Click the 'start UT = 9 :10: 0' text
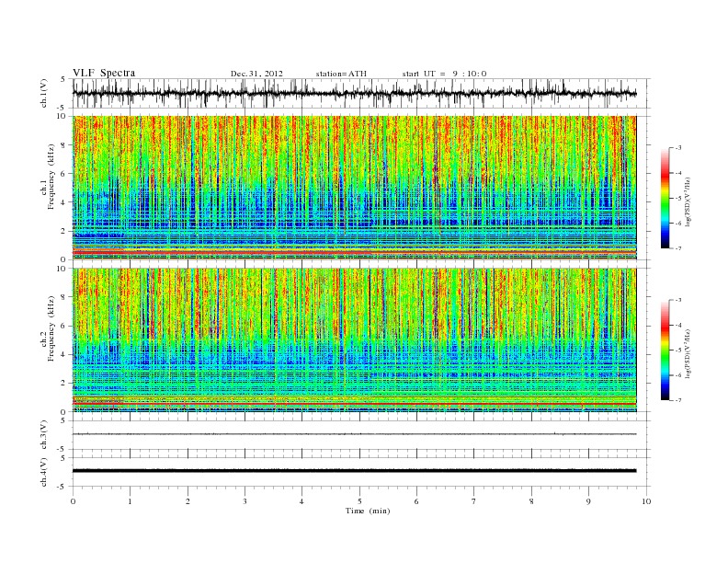The width and height of the screenshot is (728, 563). 444,74
